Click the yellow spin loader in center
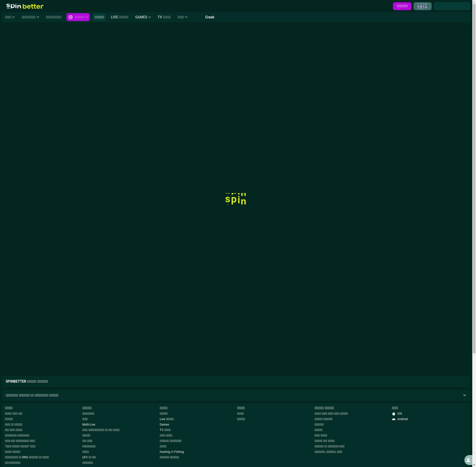Screen dimensions: 476x467 pyautogui.click(x=236, y=199)
